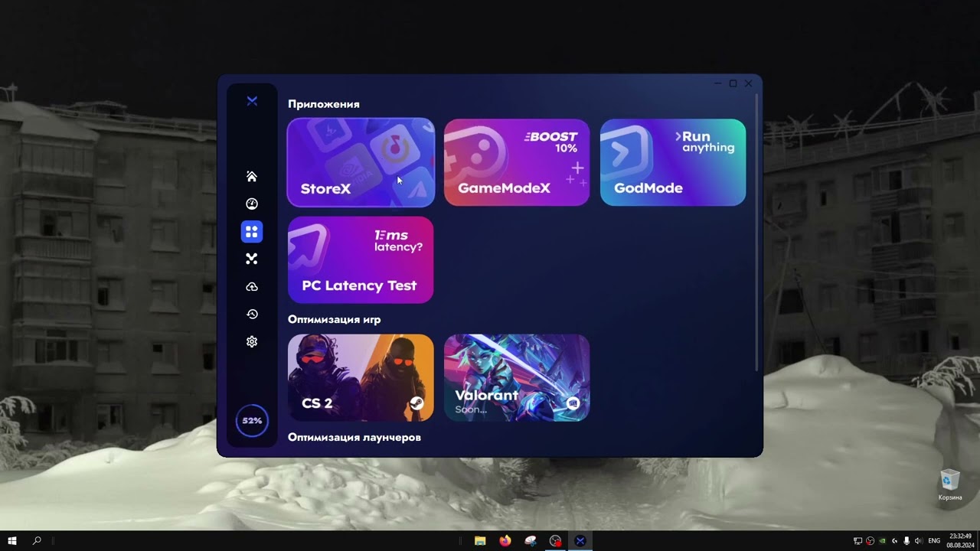Open the cloud upload sidebar icon

click(251, 287)
